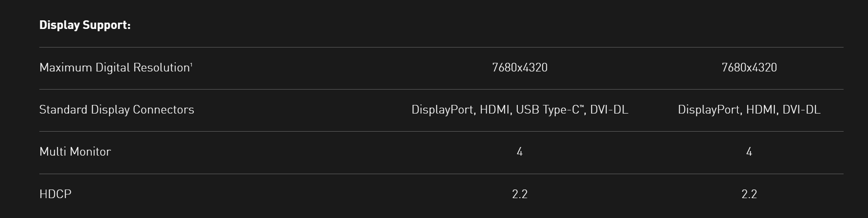The height and width of the screenshot is (218, 868).
Task: Click DVI-DL in the middle column connectors
Action: coord(609,110)
